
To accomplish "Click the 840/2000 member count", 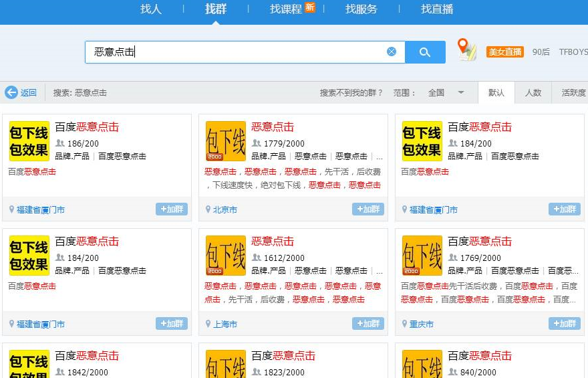I will point(478,373).
